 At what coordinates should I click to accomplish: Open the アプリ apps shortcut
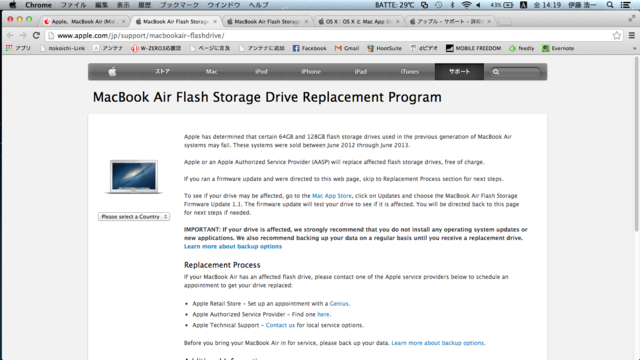18,48
